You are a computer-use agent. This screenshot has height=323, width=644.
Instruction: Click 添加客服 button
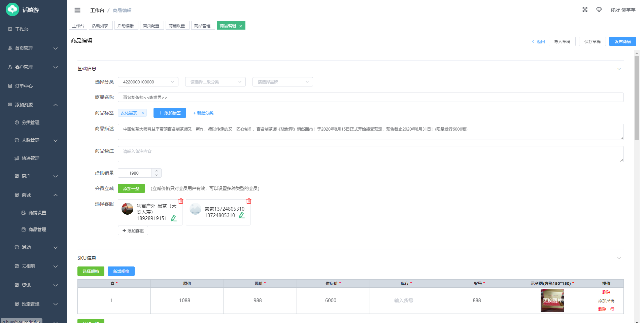[x=133, y=231]
